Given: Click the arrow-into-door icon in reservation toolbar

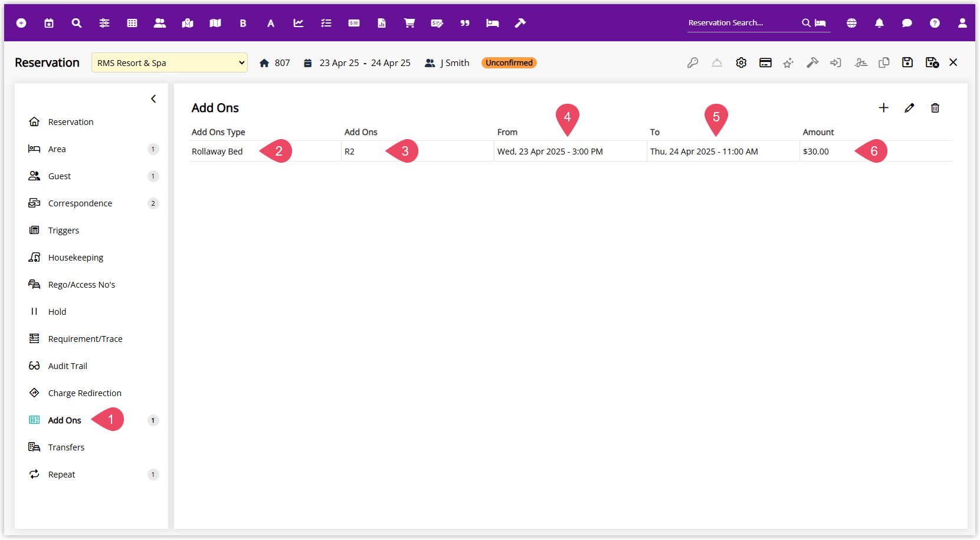Looking at the screenshot, I should click(835, 62).
